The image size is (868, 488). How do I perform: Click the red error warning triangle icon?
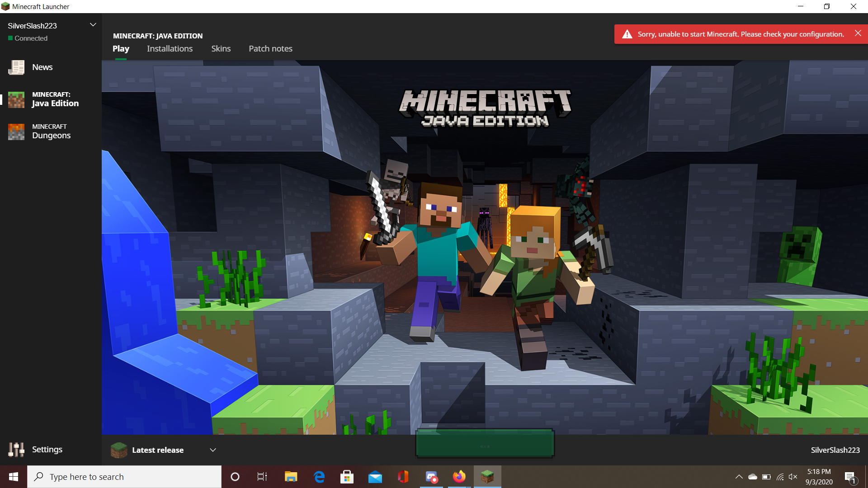627,34
